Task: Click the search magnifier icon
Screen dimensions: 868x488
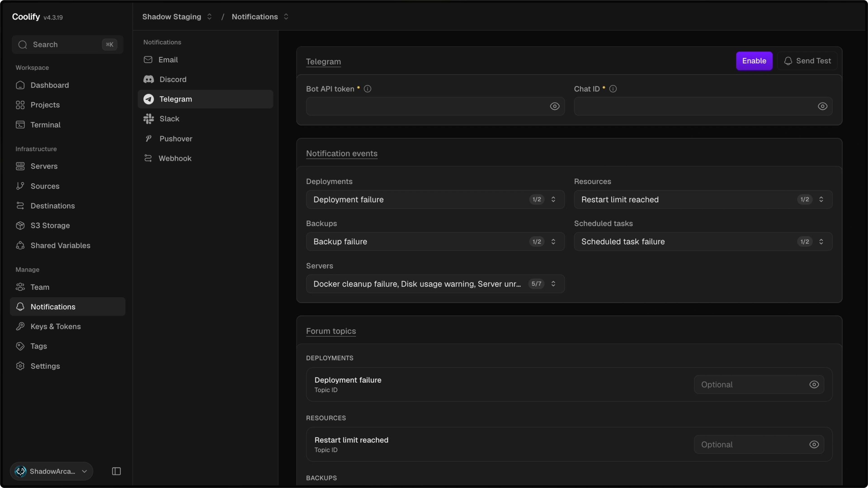Action: (x=23, y=45)
